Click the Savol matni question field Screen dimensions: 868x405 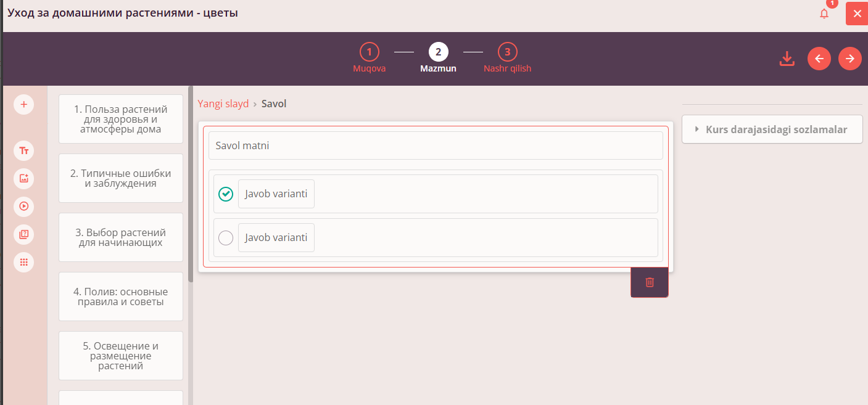click(436, 145)
